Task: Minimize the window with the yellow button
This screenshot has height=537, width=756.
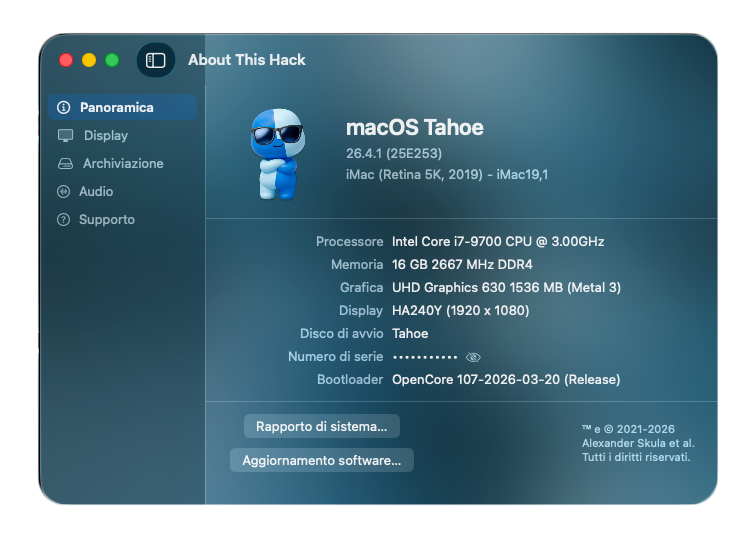Action: (89, 60)
